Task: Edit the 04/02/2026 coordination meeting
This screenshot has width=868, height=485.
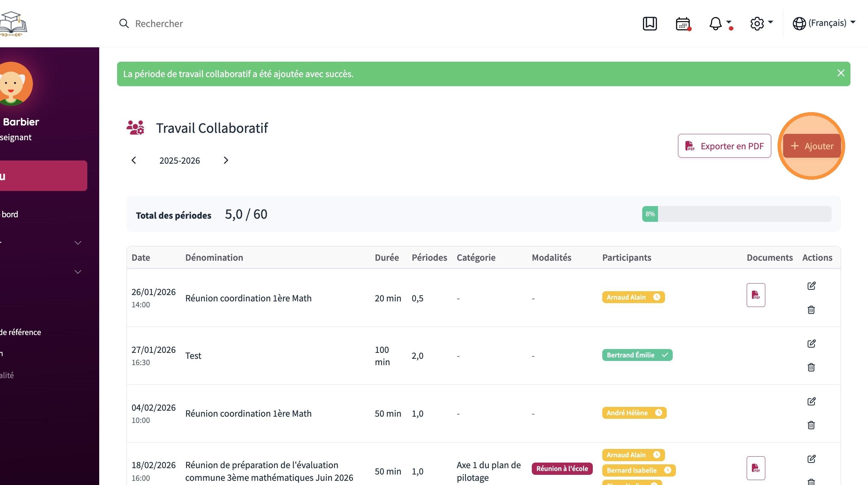Action: (x=811, y=401)
